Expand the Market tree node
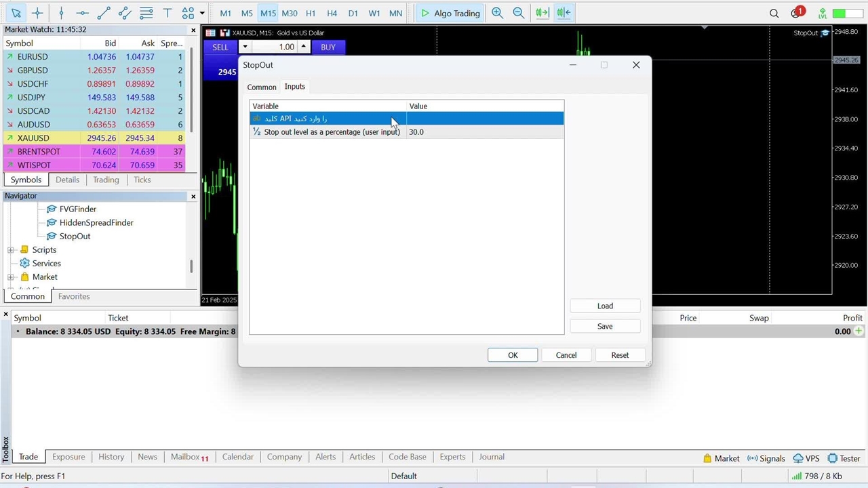This screenshot has height=488, width=868. click(x=11, y=277)
